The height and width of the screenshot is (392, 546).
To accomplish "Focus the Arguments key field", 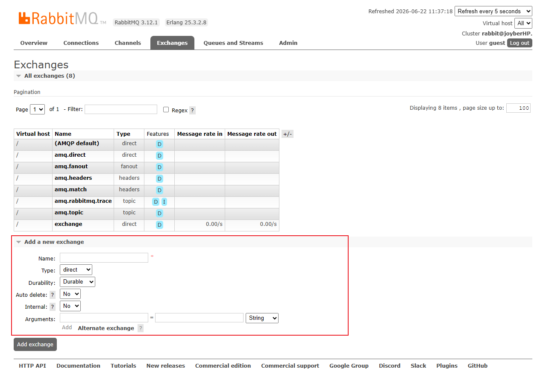I will [104, 318].
